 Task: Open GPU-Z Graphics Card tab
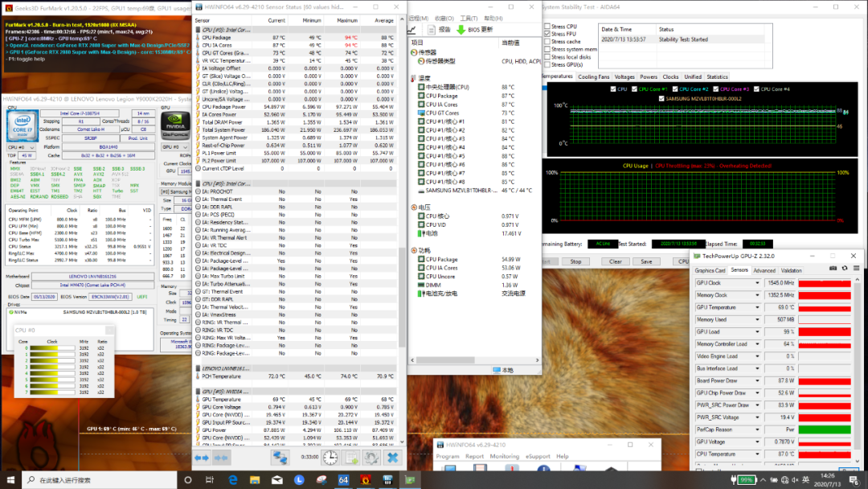click(x=710, y=271)
